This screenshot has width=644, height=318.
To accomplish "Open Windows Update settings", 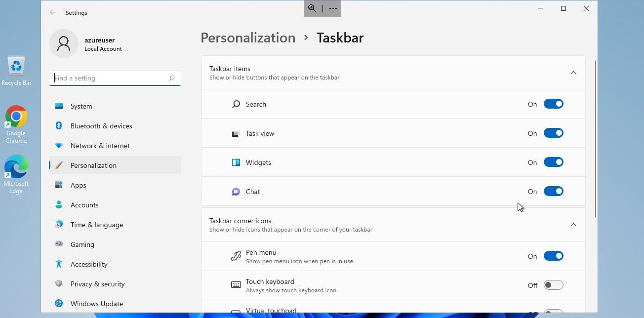I will (115, 304).
